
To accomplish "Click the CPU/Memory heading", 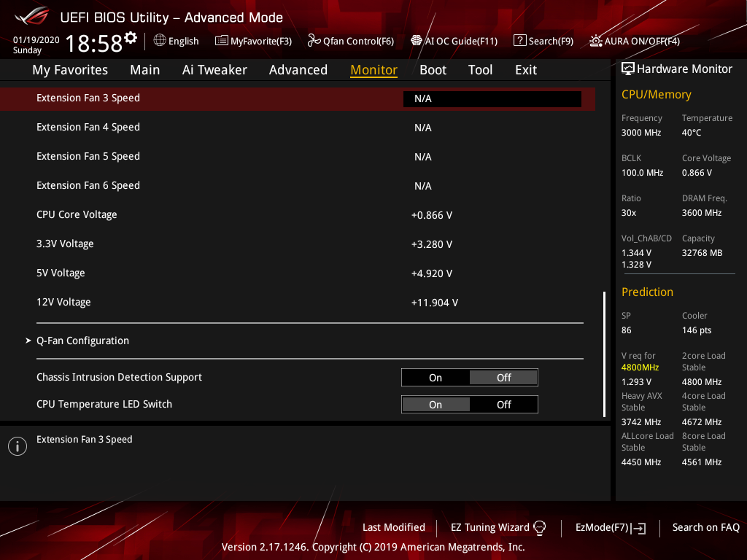I will pos(656,95).
